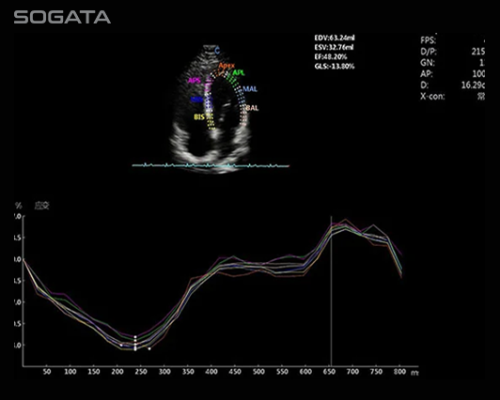Select the magenta APS segment label
This screenshot has height=400, width=500.
click(x=195, y=81)
